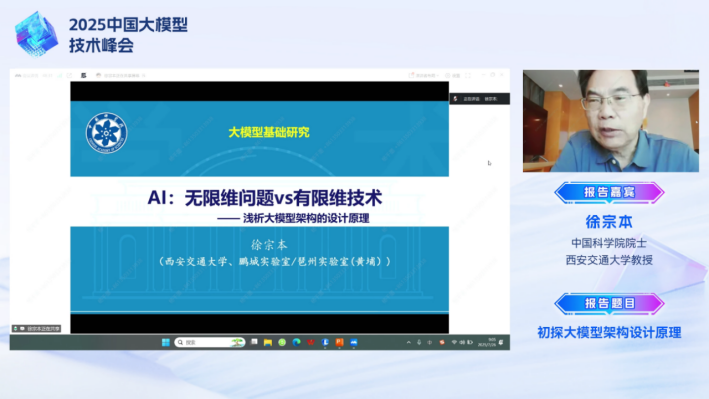Click the fullscreen button in meeting toolbar
709x399 pixels.
pos(468,76)
